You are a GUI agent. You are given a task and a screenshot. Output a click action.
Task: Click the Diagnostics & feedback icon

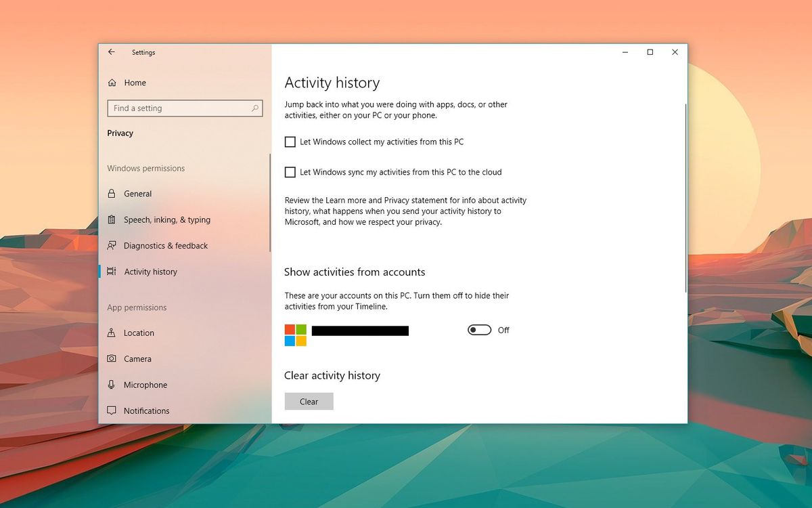112,245
